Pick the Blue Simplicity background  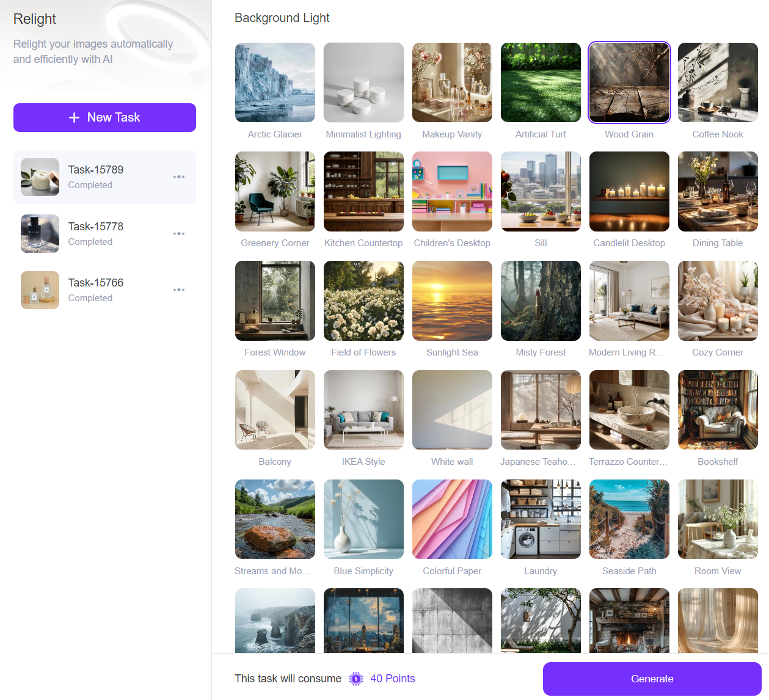[363, 519]
